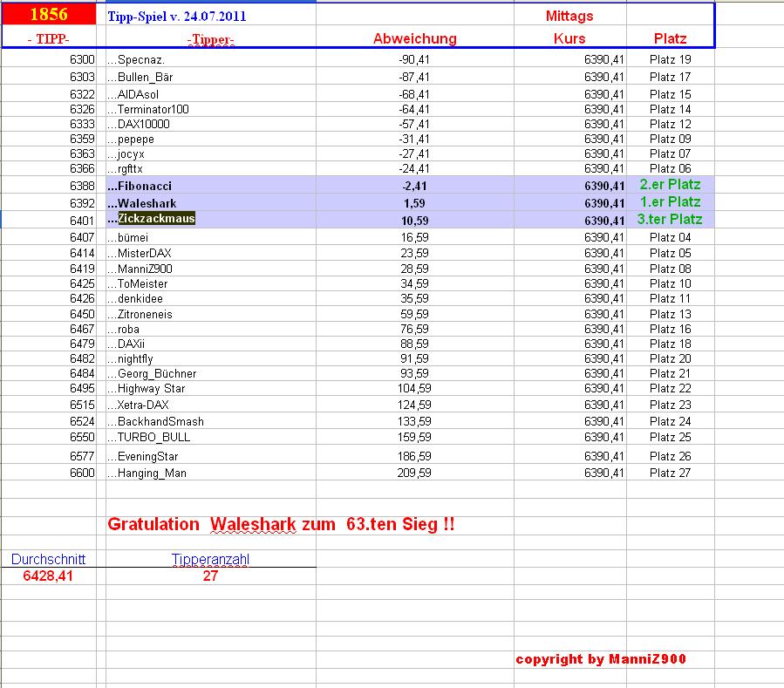Click the Tipperanzahl label
The width and height of the screenshot is (784, 688).
pyautogui.click(x=210, y=560)
